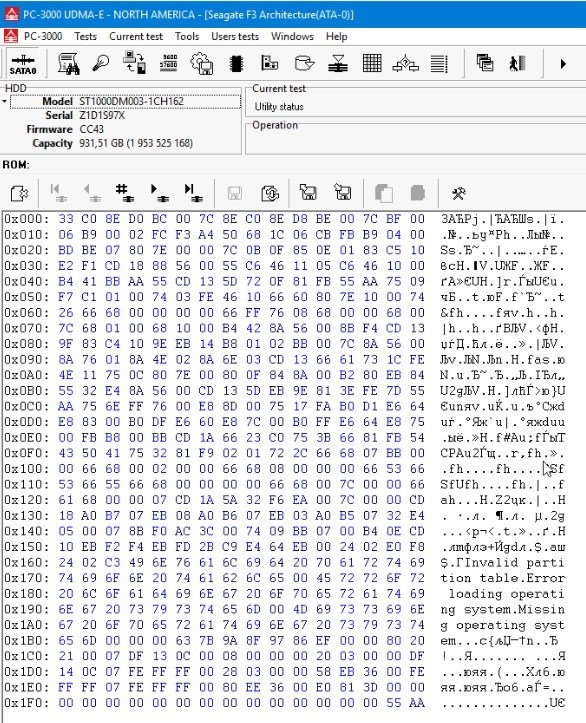Open the Tools menu
This screenshot has width=586, height=723.
click(x=187, y=36)
